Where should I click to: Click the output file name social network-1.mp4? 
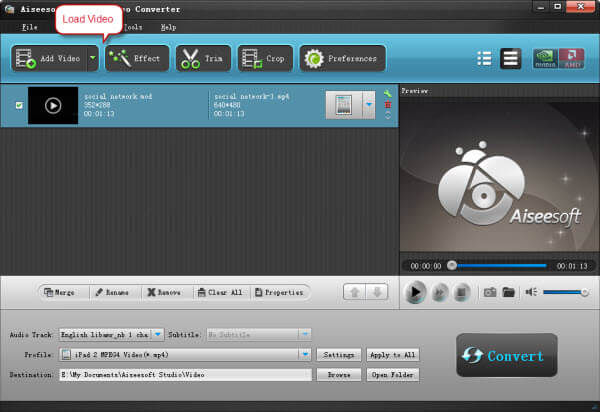(252, 96)
